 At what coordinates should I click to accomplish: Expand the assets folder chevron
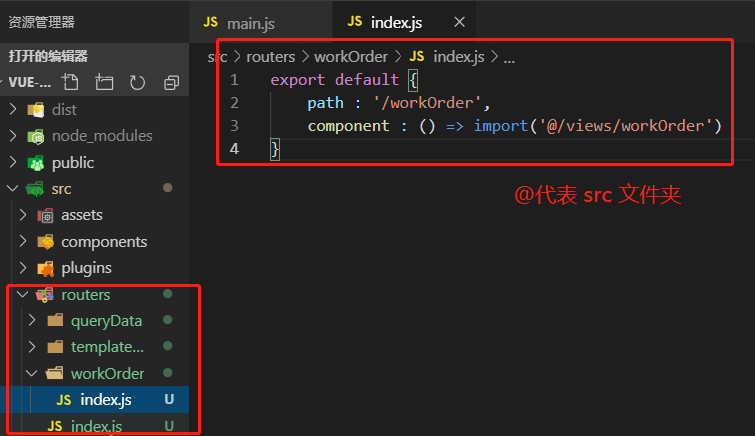(x=23, y=215)
